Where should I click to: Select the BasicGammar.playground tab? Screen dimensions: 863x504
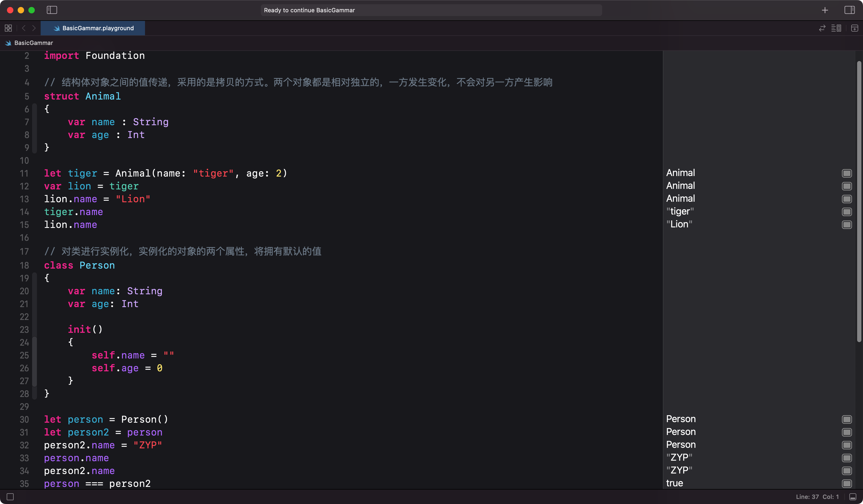93,28
